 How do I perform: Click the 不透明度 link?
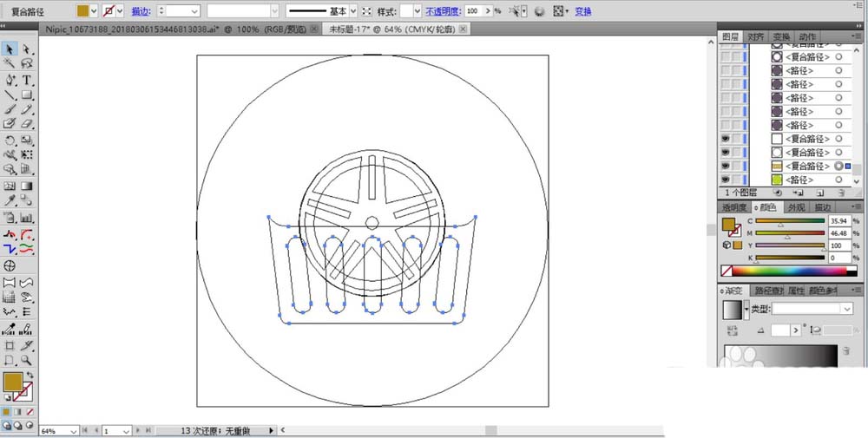443,11
